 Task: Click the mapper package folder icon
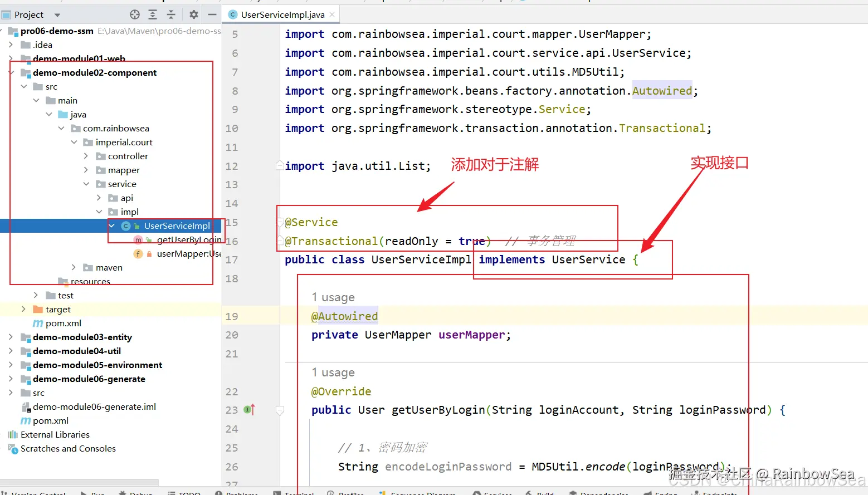click(x=101, y=170)
